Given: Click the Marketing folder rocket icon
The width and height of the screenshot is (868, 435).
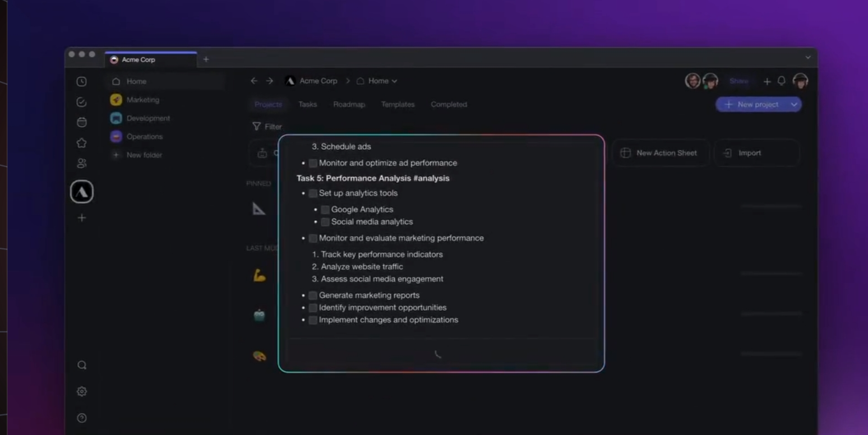Looking at the screenshot, I should click(x=116, y=100).
